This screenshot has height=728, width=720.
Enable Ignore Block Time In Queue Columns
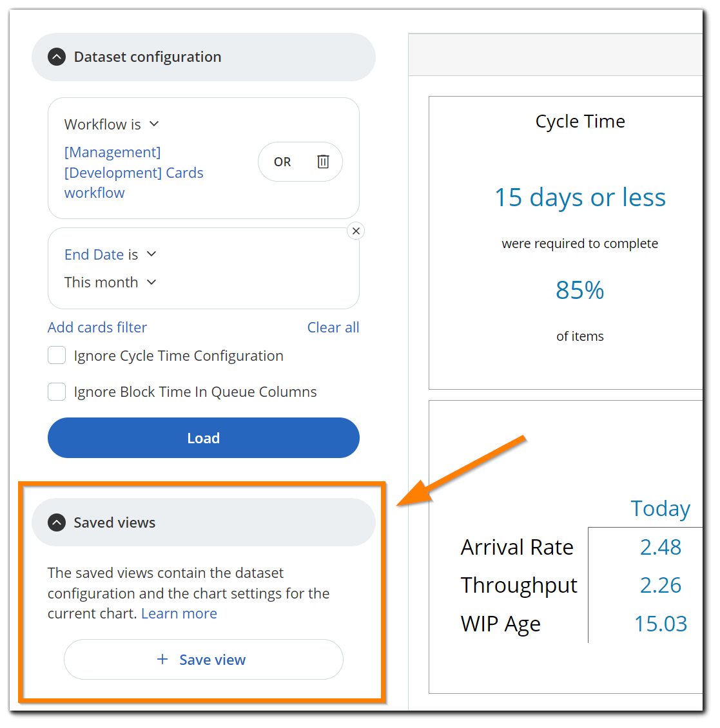pyautogui.click(x=57, y=392)
